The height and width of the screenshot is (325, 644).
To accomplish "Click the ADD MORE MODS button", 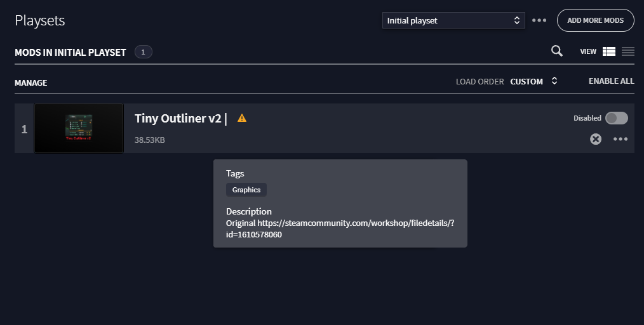I will tap(596, 20).
